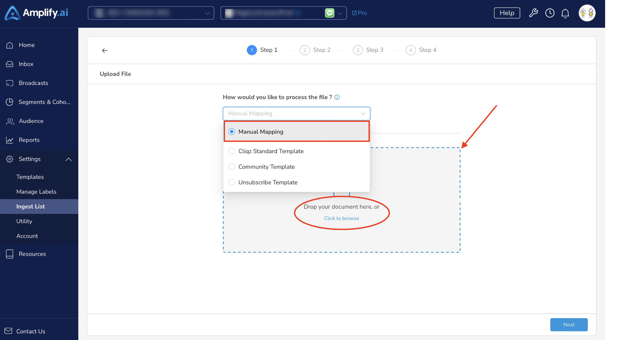Open the first blurred header dropdown
Viewport: 644px width, 340px height.
(151, 13)
